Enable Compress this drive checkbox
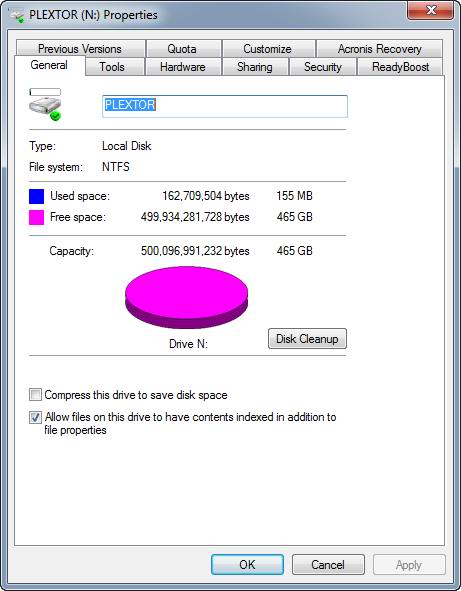Screen dimensions: 461x591 [x=35, y=395]
